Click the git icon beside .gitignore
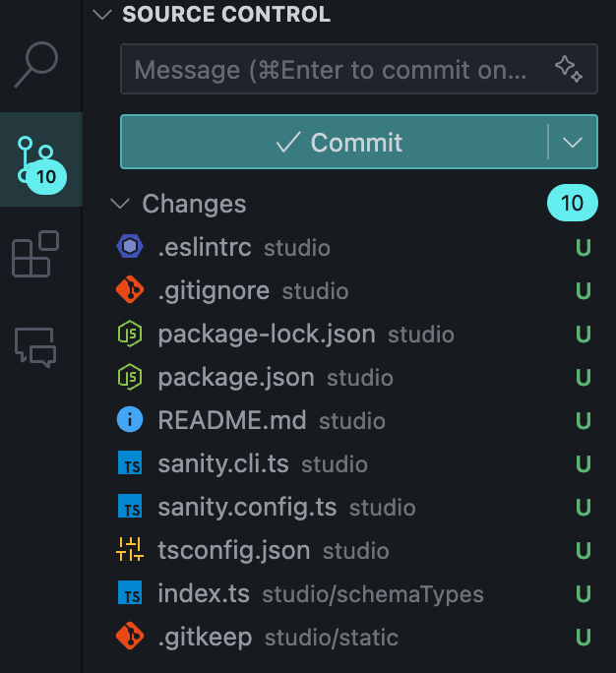 (x=130, y=291)
